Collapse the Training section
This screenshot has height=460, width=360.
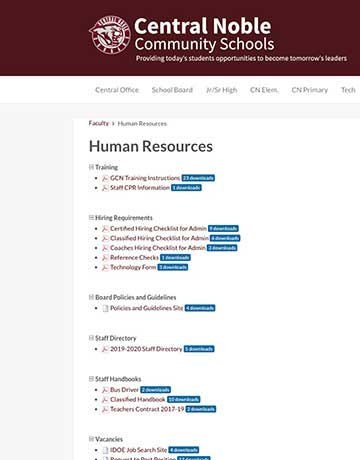91,167
